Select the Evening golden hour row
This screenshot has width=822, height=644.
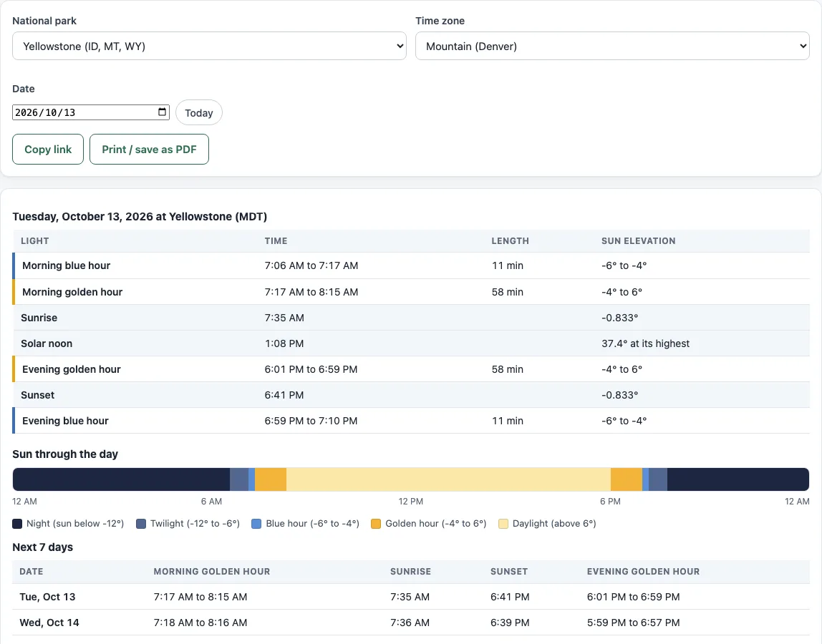[411, 369]
